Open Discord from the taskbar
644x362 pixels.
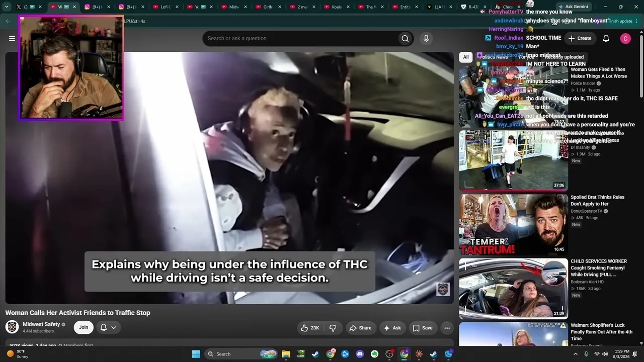360,354
